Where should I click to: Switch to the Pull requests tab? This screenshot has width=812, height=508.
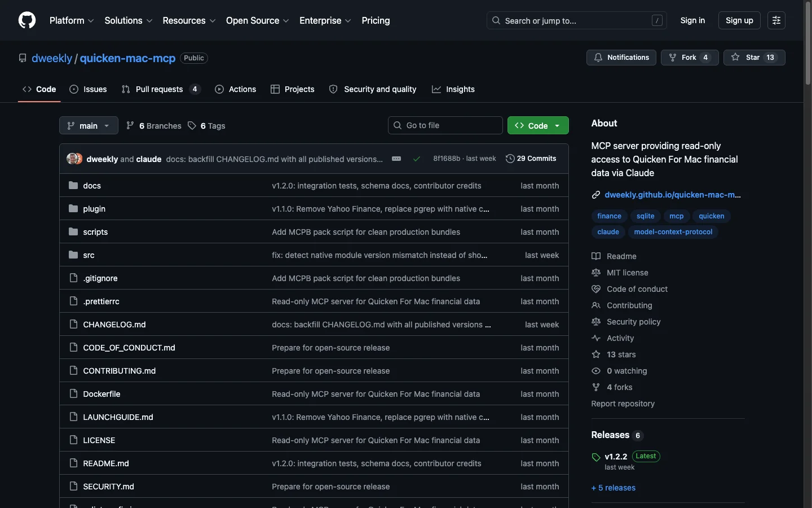[160, 89]
